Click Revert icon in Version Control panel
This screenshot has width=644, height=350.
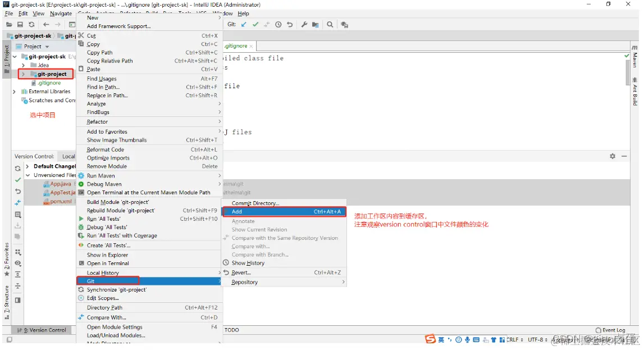[x=17, y=191]
